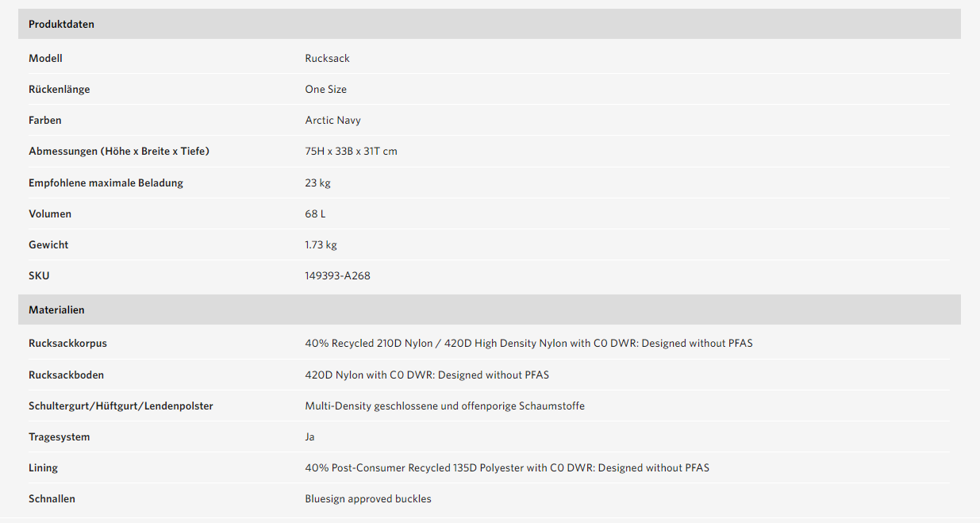Click the Rucksackkorpus material description
Viewport: 980px width, 523px height.
pyautogui.click(x=528, y=344)
